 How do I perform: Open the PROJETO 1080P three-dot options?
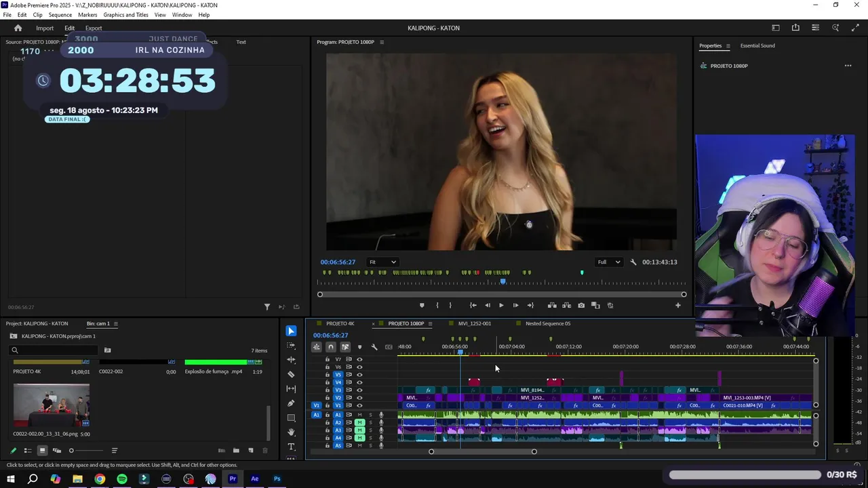(x=848, y=66)
